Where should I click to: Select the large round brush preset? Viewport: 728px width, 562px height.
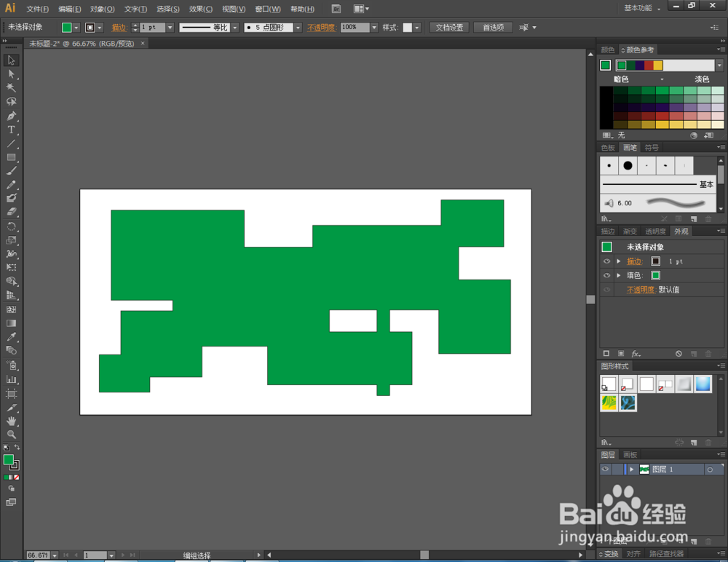point(628,165)
